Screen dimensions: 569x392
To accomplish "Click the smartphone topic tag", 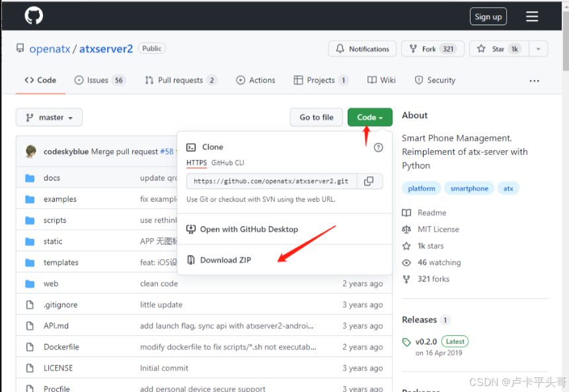I will coord(469,188).
